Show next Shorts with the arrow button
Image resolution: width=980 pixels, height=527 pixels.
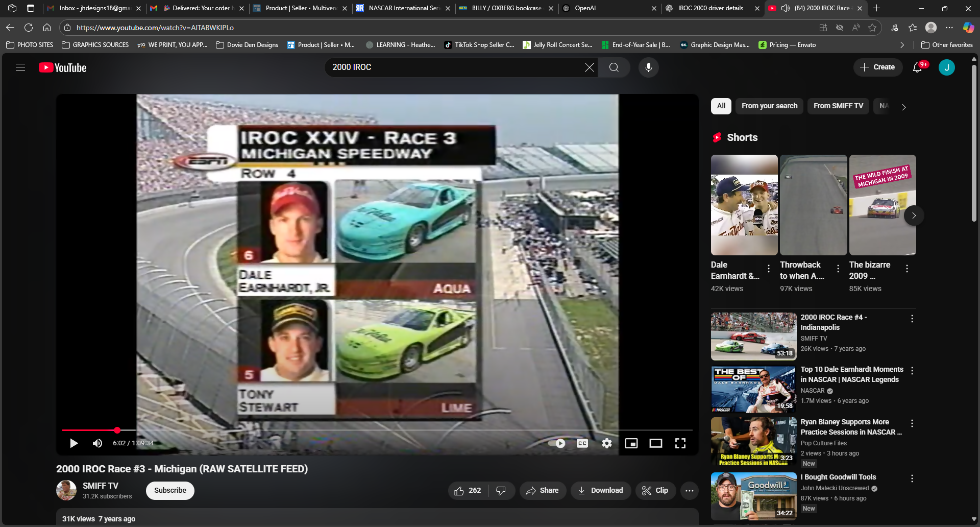coord(914,215)
